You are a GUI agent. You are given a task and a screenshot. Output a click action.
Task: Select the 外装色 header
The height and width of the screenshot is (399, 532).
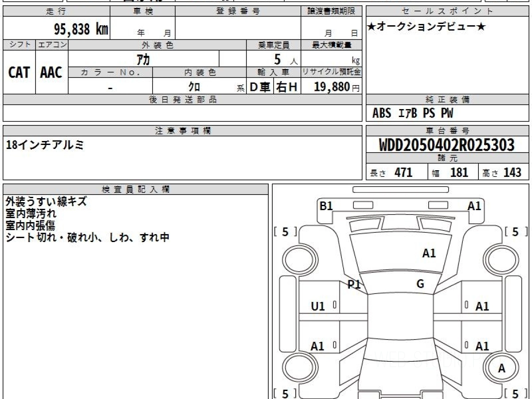157,45
